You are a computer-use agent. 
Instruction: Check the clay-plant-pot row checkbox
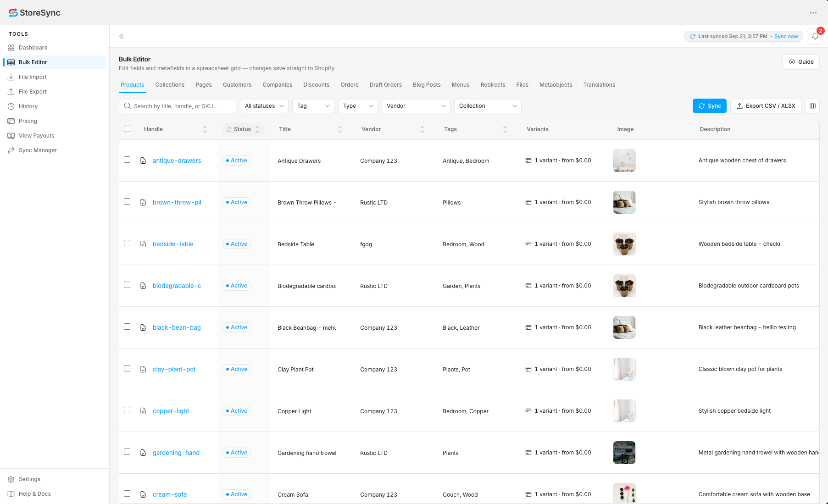pos(127,368)
